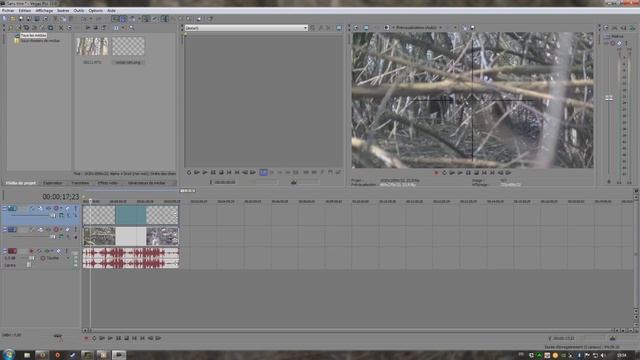Image resolution: width=640 pixels, height=360 pixels.
Task: Click the Record button on timeline transport
Action: (86, 338)
